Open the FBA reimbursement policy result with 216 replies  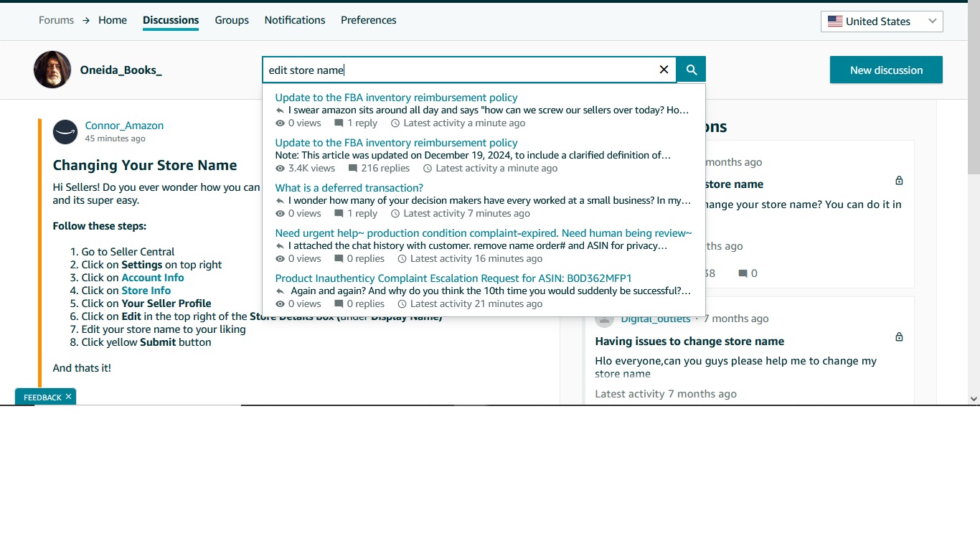pos(396,143)
